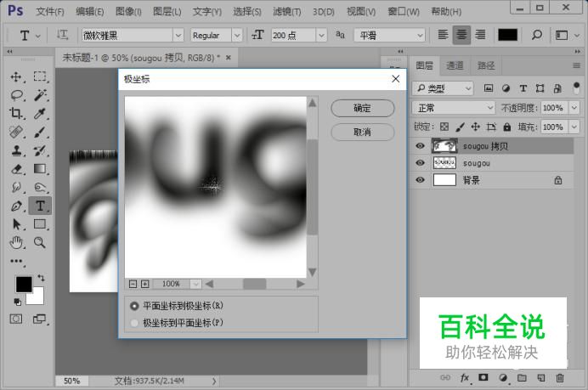Screen dimensions: 588x390
Task: Toggle lock all for layer
Action: click(x=507, y=127)
